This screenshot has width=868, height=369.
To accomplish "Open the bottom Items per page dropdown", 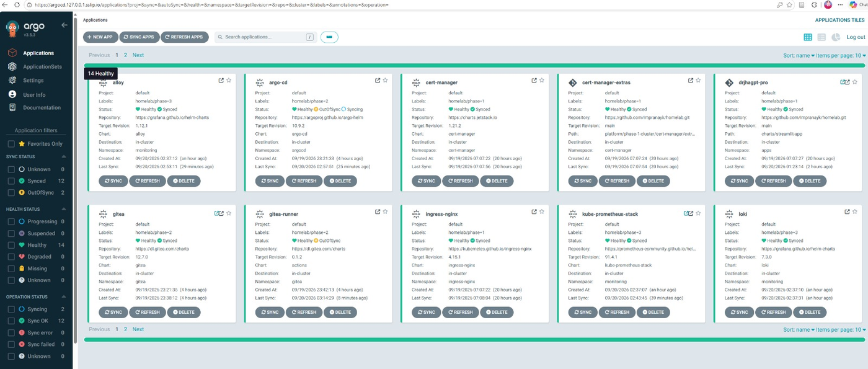I will (x=841, y=330).
